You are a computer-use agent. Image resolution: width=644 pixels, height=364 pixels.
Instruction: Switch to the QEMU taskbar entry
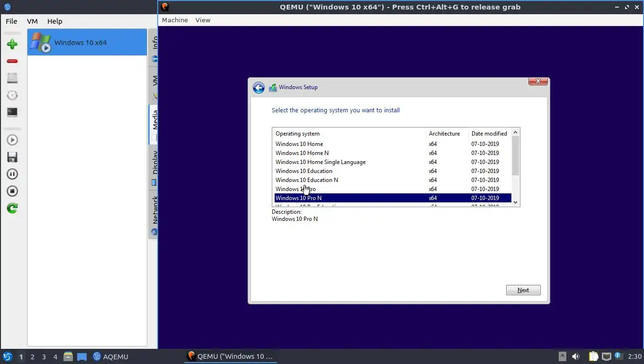(x=230, y=356)
